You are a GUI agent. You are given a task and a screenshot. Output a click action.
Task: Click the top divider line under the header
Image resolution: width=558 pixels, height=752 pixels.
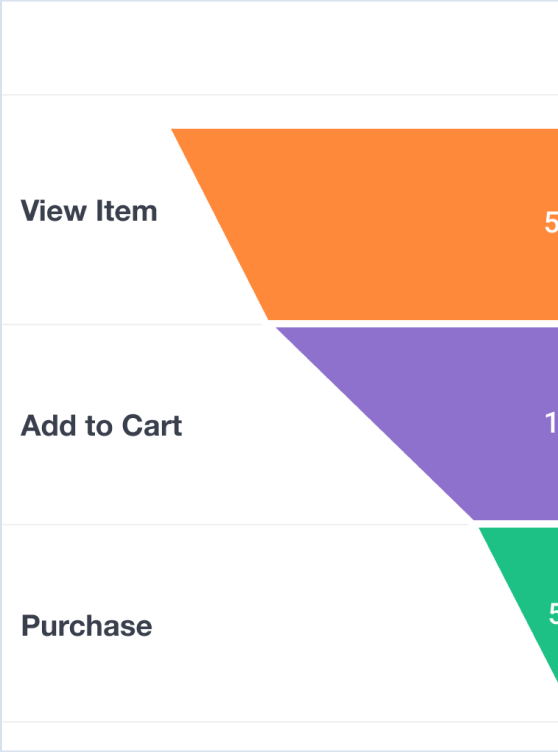coord(280,95)
